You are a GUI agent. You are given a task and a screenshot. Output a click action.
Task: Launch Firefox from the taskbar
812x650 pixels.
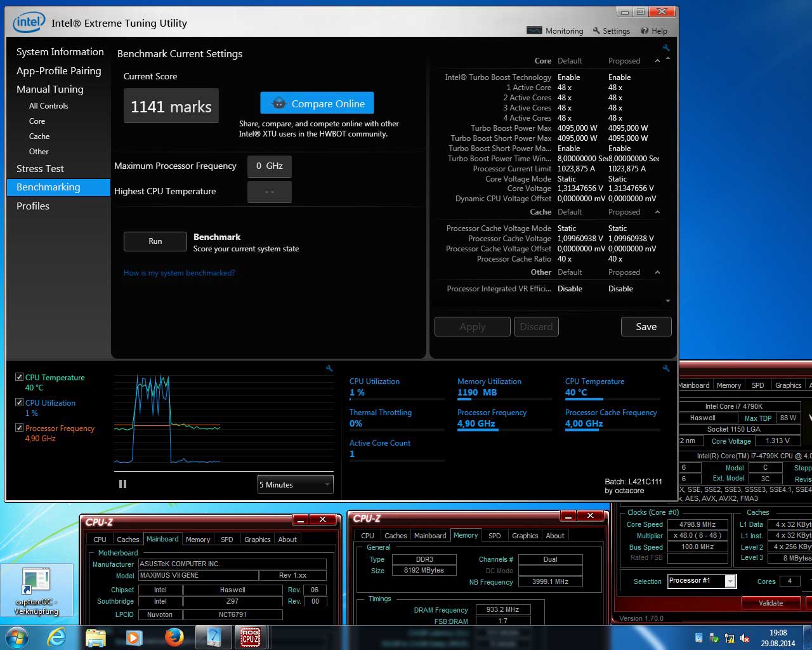click(173, 637)
